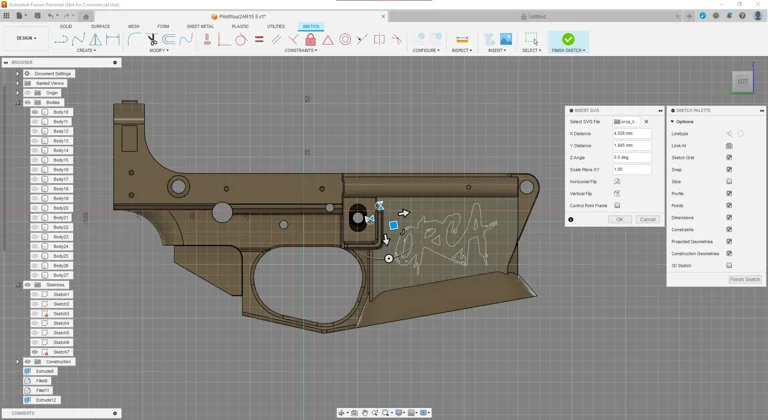Screen dimensions: 768x420
Task: Open the Constraints dropdown menu
Action: point(301,50)
